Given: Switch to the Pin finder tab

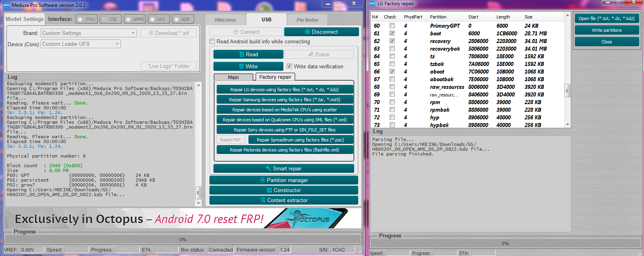Looking at the screenshot, I should click(x=307, y=20).
